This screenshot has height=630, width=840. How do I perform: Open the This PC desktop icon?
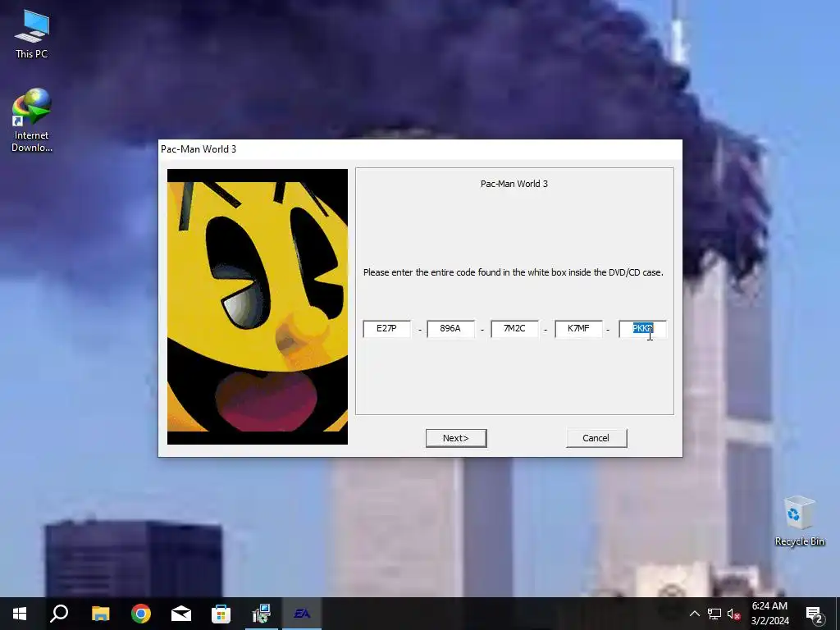point(32,34)
